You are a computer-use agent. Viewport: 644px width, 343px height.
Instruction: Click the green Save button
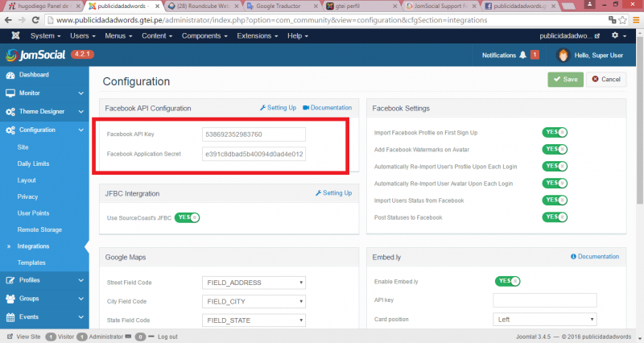[566, 79]
